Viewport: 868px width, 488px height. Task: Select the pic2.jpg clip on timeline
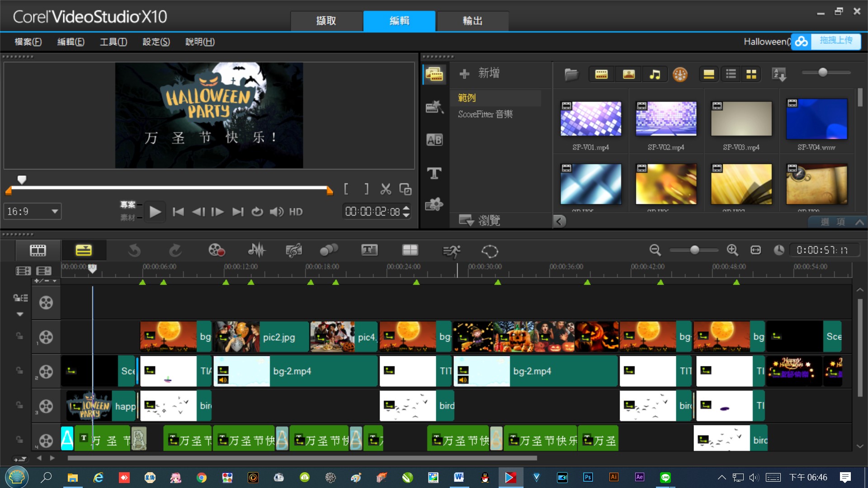point(261,337)
